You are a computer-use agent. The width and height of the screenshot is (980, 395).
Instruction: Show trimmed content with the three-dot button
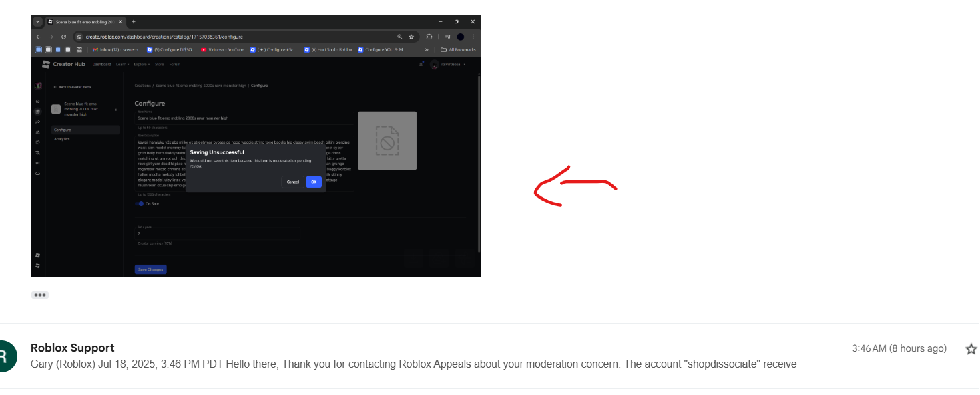click(40, 295)
